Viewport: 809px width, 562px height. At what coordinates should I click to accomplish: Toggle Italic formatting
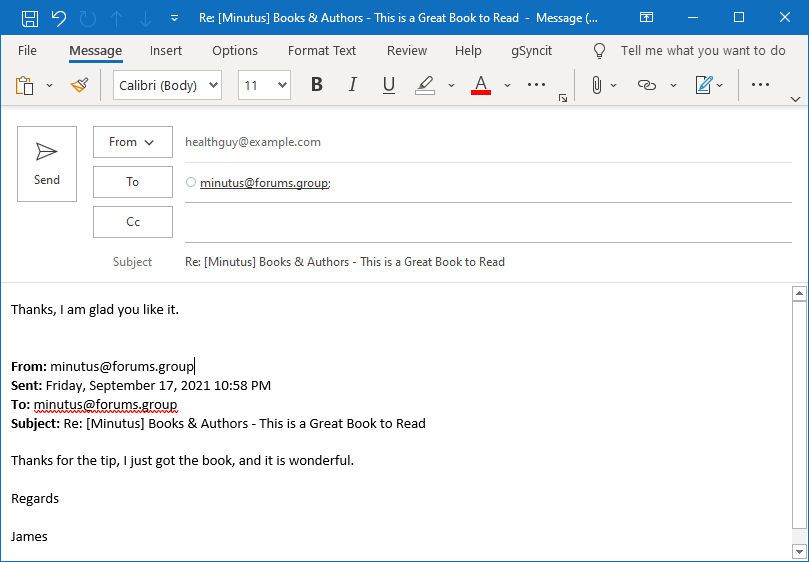tap(352, 85)
